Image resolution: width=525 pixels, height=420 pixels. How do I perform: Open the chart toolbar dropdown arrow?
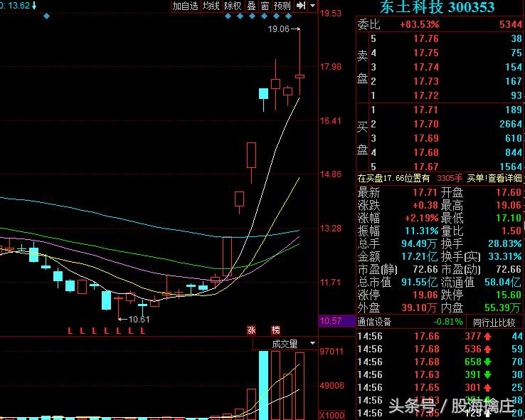coord(313,6)
